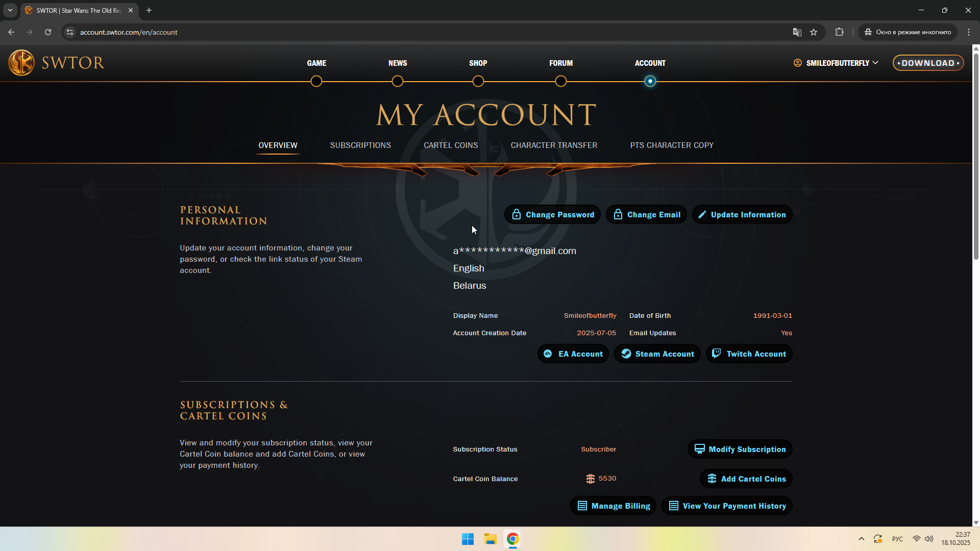Click the Windows Start button
The width and height of the screenshot is (980, 551).
pos(468,539)
